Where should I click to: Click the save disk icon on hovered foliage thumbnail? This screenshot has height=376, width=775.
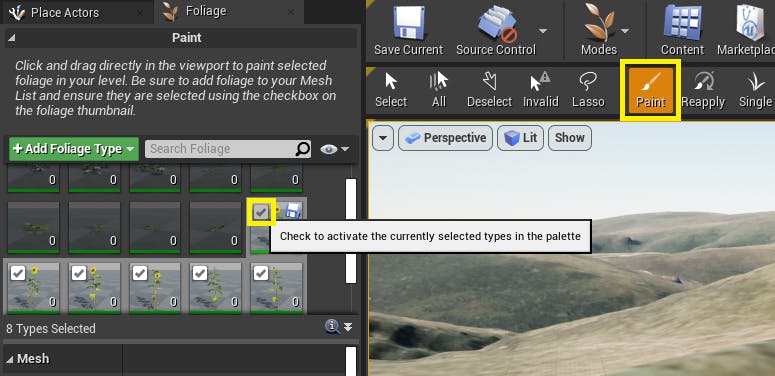(x=294, y=211)
